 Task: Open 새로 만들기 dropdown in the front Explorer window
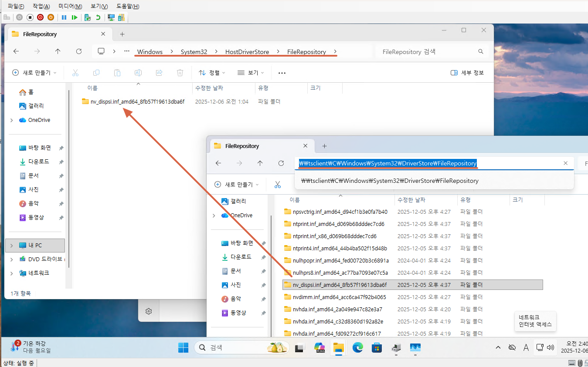click(237, 185)
